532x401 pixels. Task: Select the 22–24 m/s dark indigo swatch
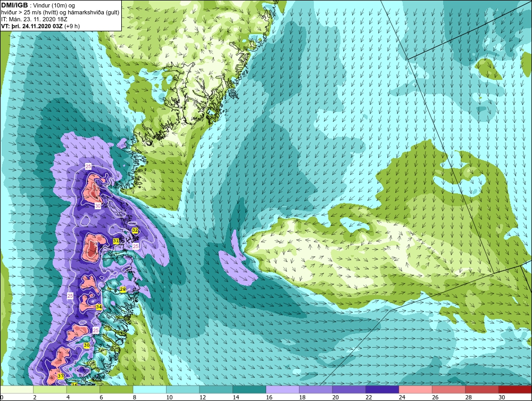click(x=383, y=389)
